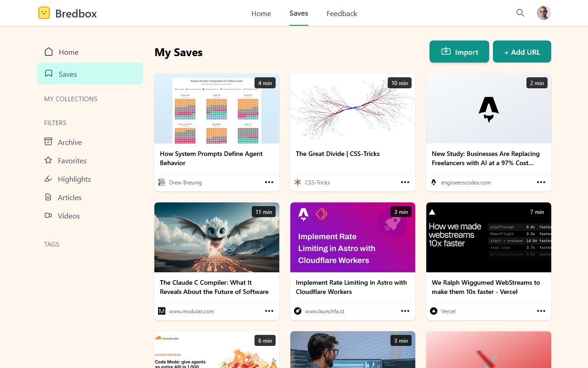Click the Favorites star icon
This screenshot has width=588, height=368.
48,160
